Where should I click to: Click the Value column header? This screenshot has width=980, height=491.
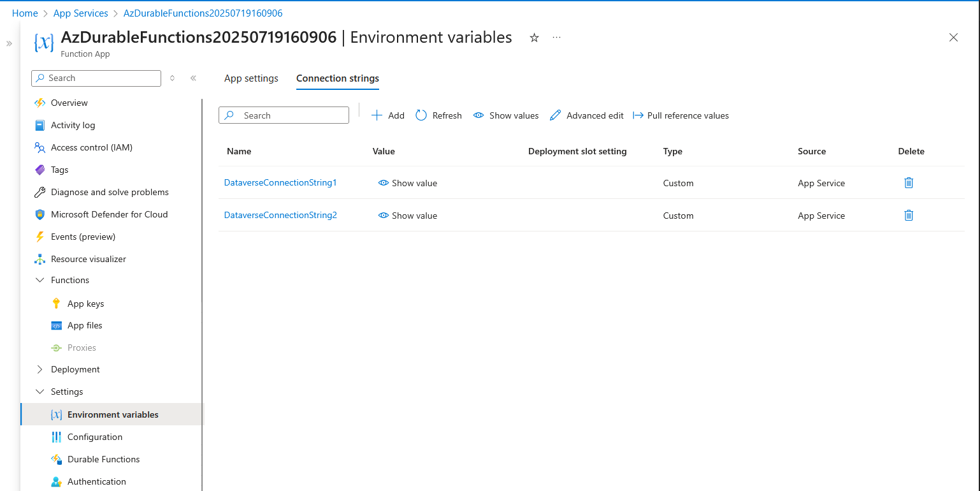click(x=384, y=151)
